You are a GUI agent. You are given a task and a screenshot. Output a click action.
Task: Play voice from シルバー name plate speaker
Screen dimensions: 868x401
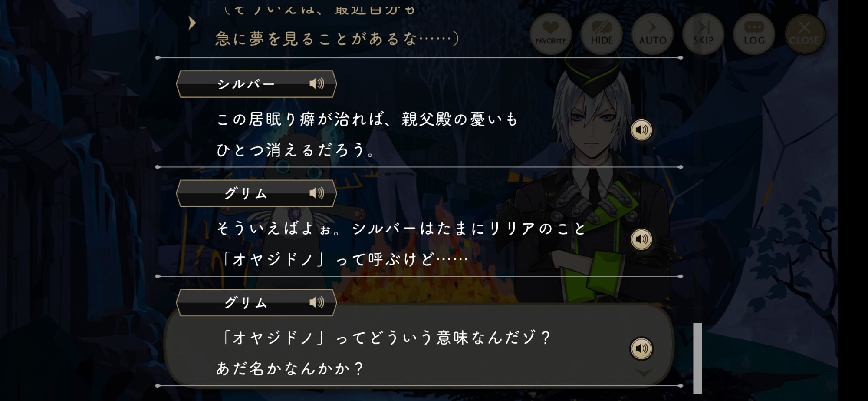[317, 83]
